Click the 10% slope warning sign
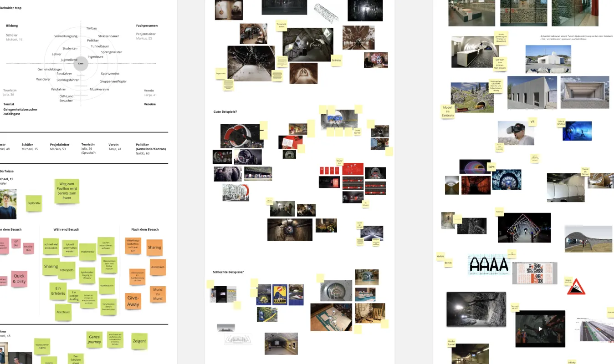Viewport: 614px width, 364px height. (576, 287)
